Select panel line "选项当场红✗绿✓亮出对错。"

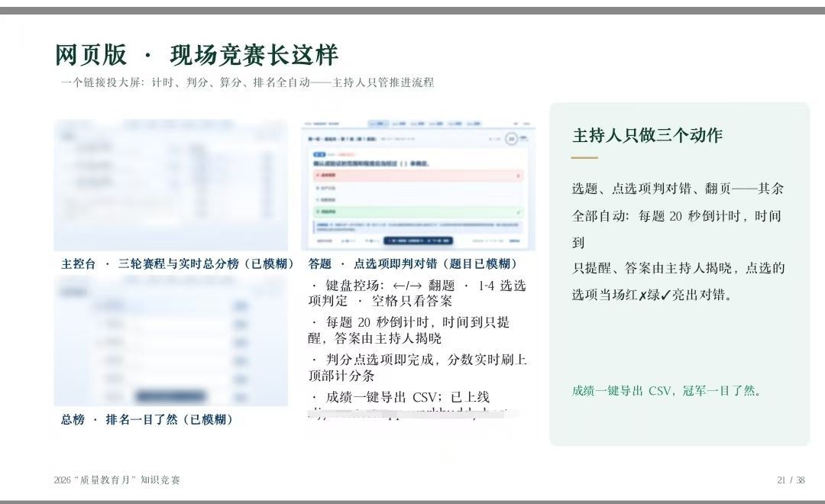tap(652, 295)
